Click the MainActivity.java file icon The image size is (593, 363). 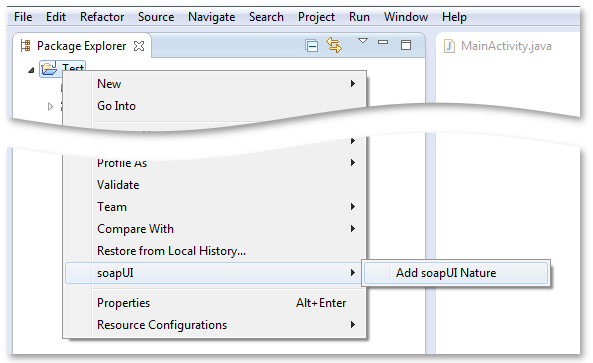[449, 46]
